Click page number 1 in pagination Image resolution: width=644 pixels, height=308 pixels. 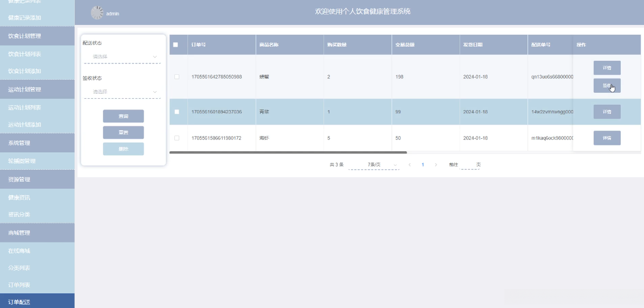click(x=422, y=165)
